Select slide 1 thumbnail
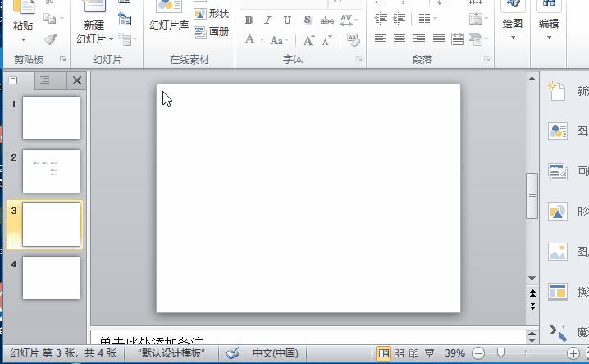Screen dimensions: 589x364 point(51,118)
